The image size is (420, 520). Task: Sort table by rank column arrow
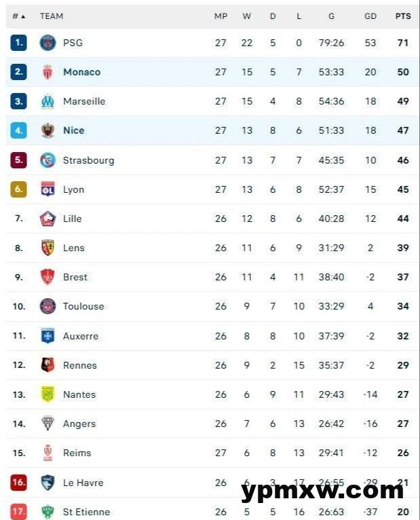point(23,16)
